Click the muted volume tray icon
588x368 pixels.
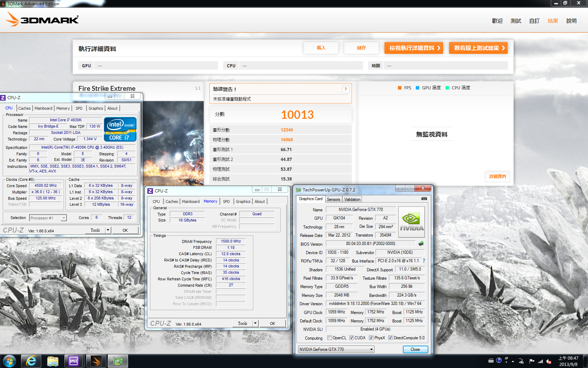click(x=549, y=361)
